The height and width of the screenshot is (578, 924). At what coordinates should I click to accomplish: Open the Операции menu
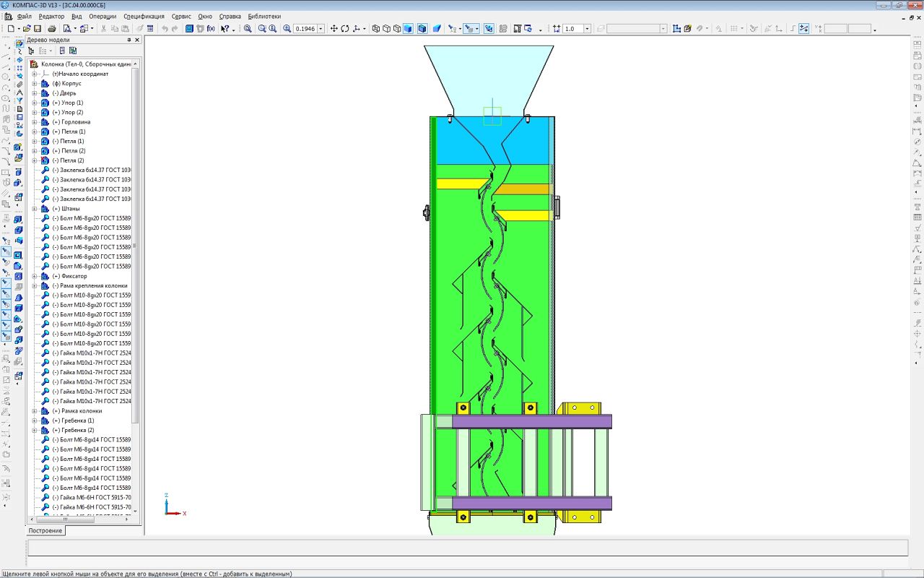103,16
